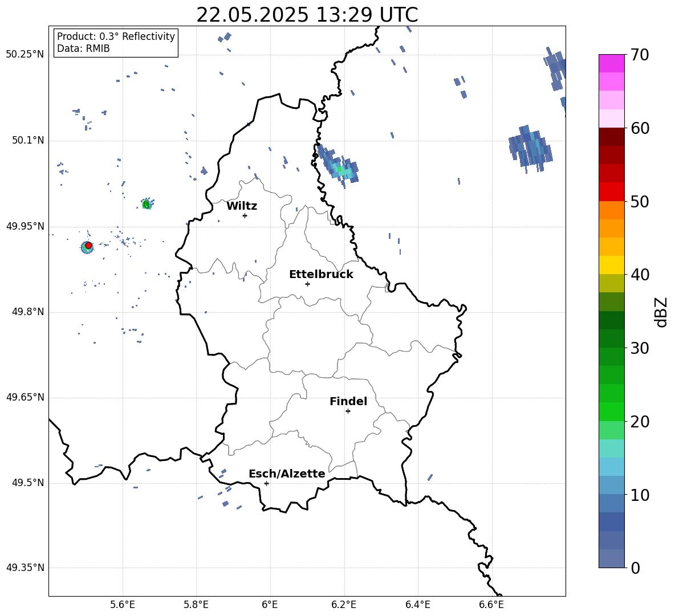Click the 49.65°N latitude label

click(25, 397)
